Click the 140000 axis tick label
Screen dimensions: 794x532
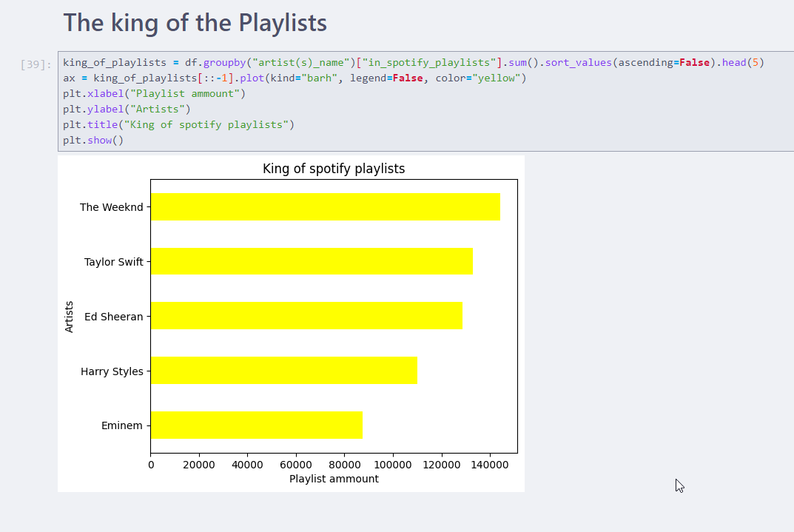click(489, 464)
